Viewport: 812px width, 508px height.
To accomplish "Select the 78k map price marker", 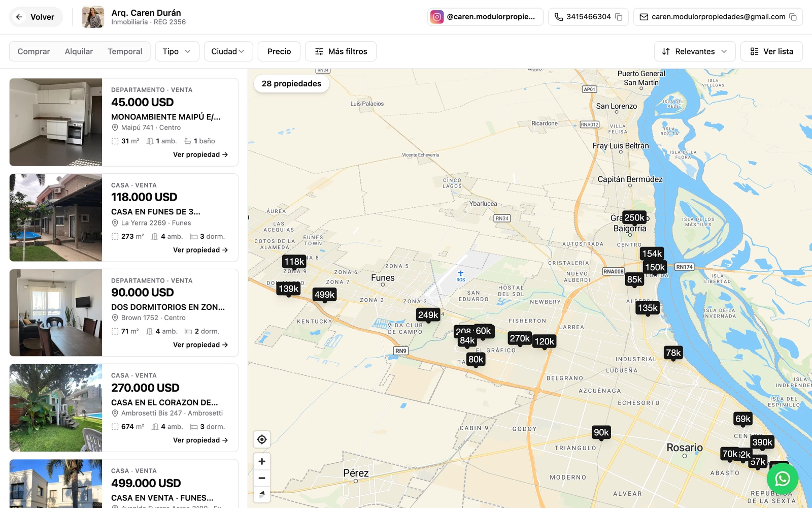I will 673,353.
